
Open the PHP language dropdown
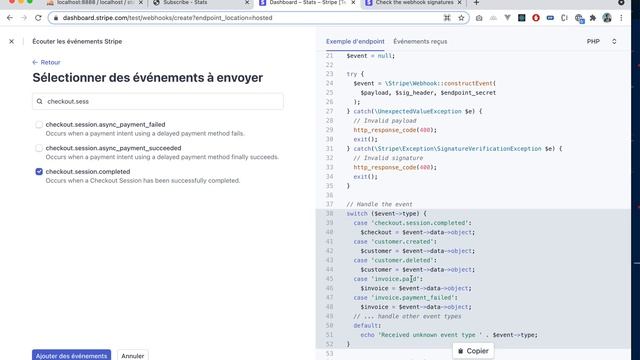click(x=602, y=42)
